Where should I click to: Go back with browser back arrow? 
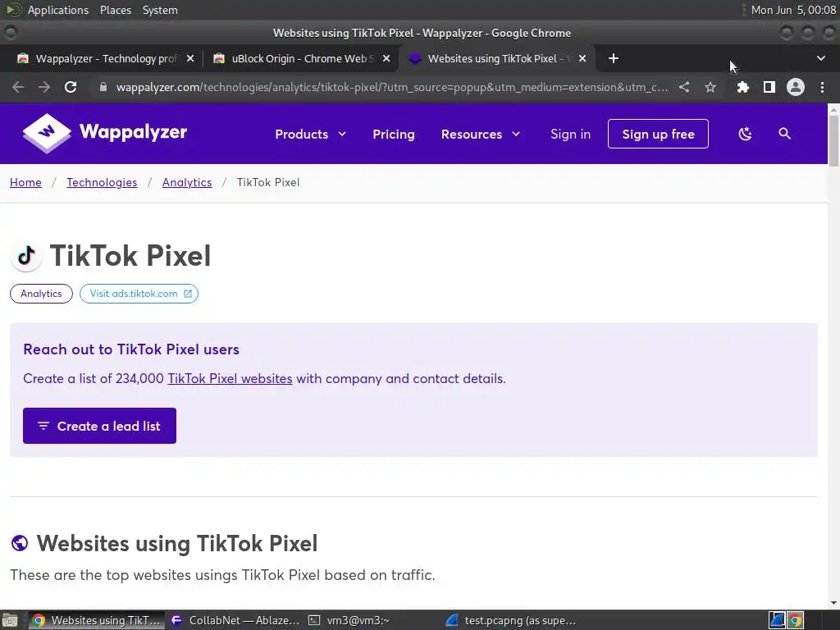[18, 87]
